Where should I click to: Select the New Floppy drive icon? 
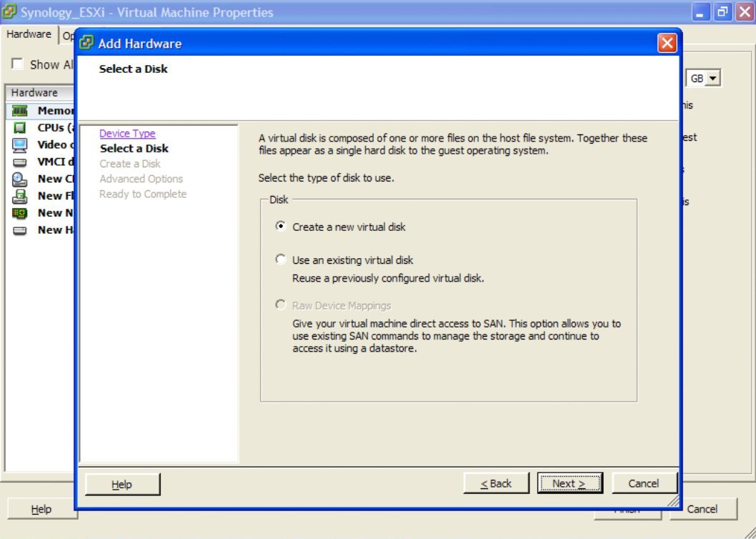(x=20, y=196)
